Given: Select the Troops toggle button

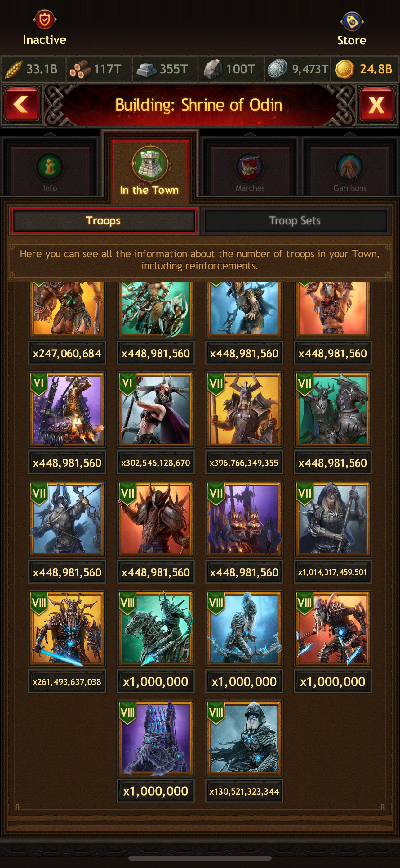Looking at the screenshot, I should point(103,221).
